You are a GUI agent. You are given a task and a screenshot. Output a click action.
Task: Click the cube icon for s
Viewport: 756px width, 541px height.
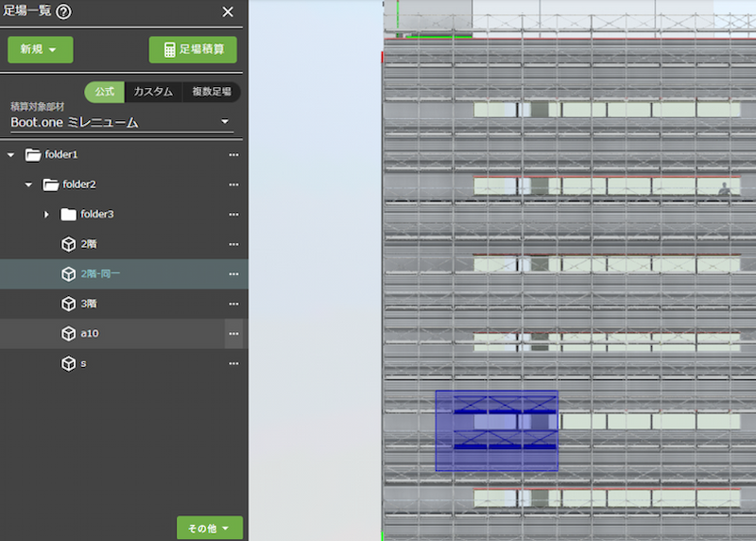(x=68, y=363)
